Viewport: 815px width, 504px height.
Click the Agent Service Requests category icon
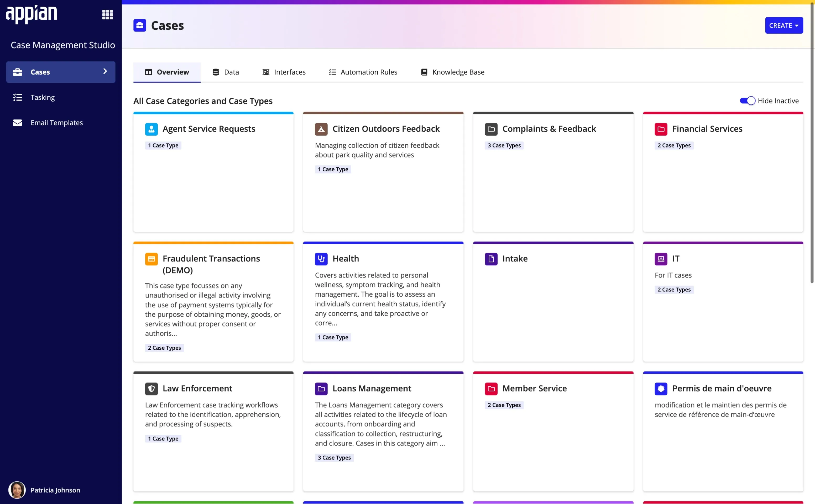(151, 129)
